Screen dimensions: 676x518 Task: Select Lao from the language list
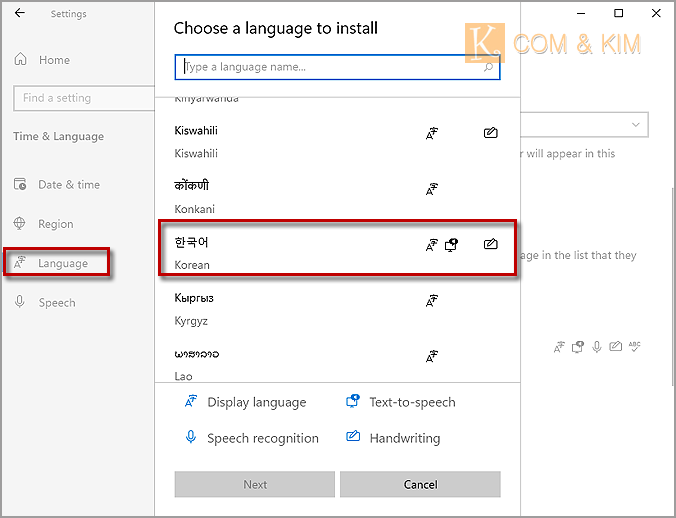[337, 363]
